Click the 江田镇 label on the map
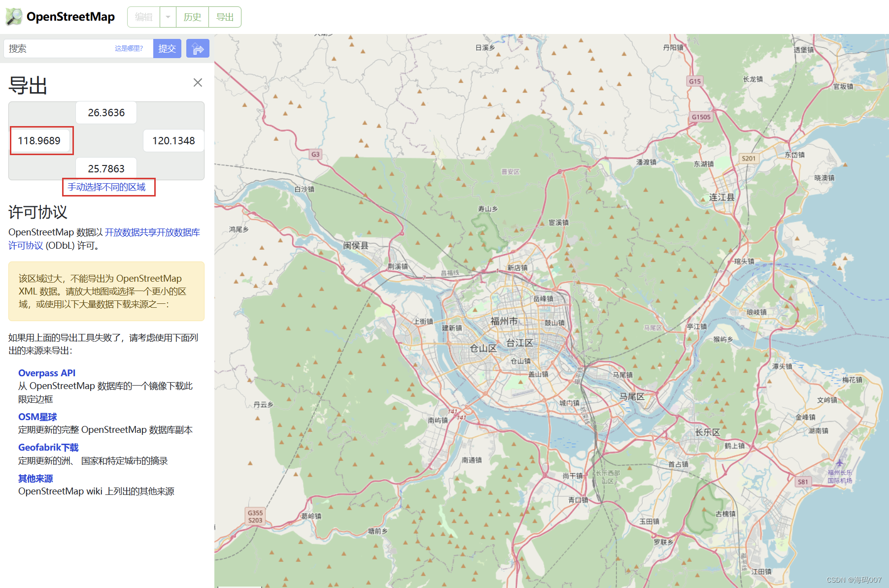The width and height of the screenshot is (889, 588). point(761,572)
